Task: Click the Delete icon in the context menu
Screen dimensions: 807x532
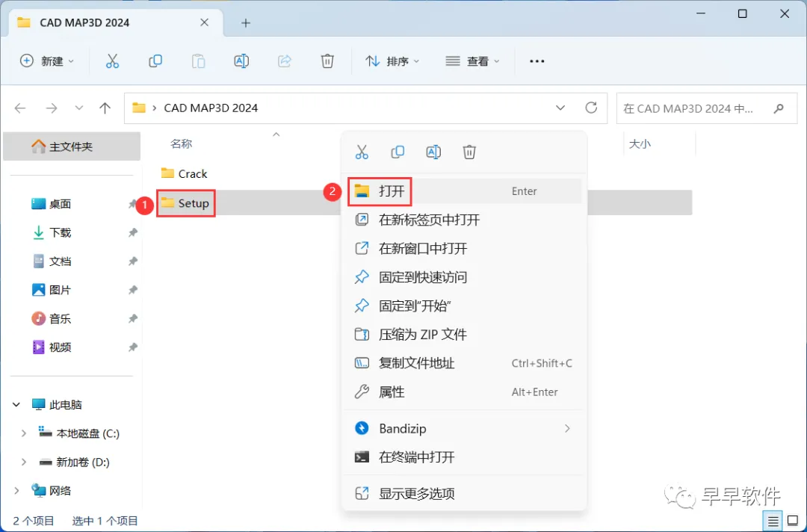Action: (x=469, y=152)
